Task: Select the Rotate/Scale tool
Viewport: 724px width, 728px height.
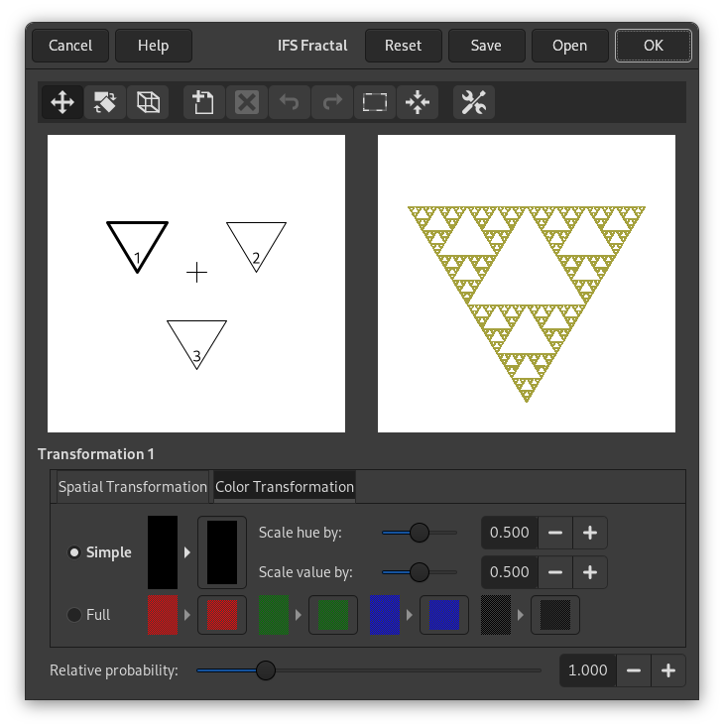Action: click(105, 102)
